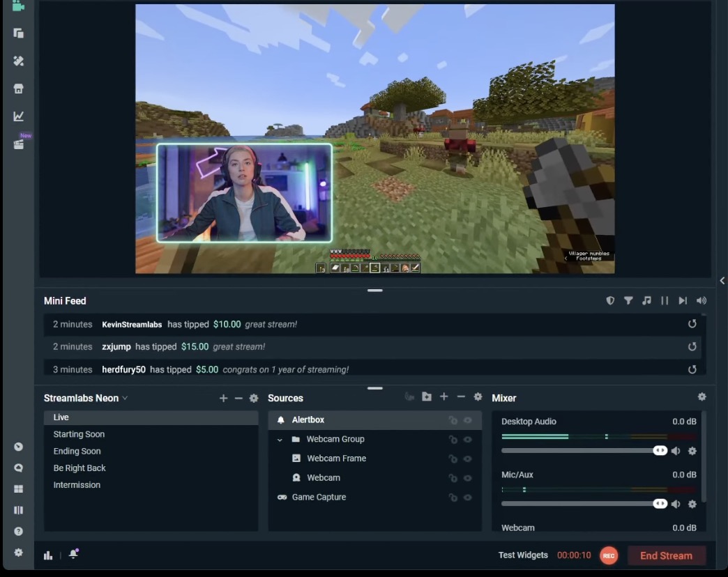The image size is (728, 577).
Task: Collapse the Webcam Group folder
Action: point(280,440)
